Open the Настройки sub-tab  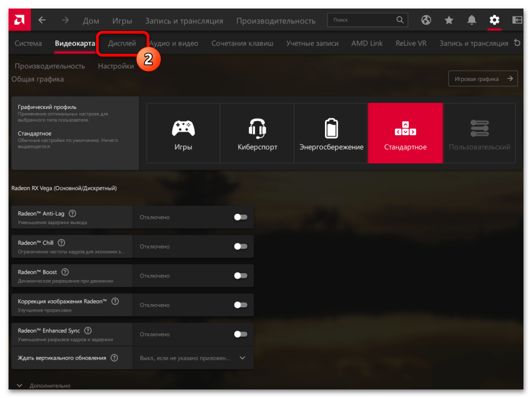click(x=116, y=66)
